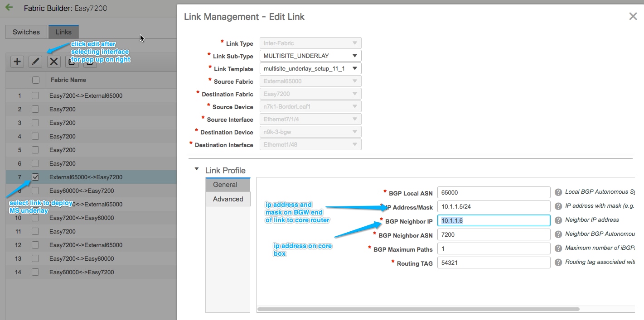Image resolution: width=644 pixels, height=320 pixels.
Task: Click the Fabric Name column header
Action: coord(68,80)
